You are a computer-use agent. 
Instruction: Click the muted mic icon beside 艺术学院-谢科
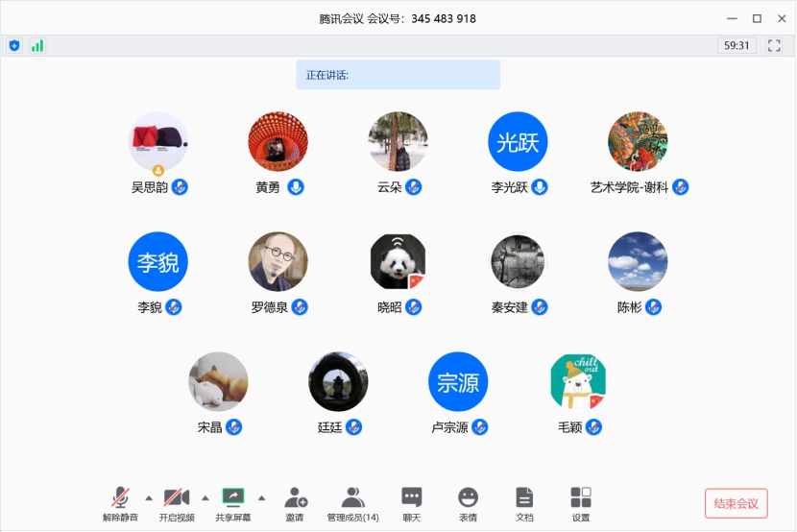(681, 187)
